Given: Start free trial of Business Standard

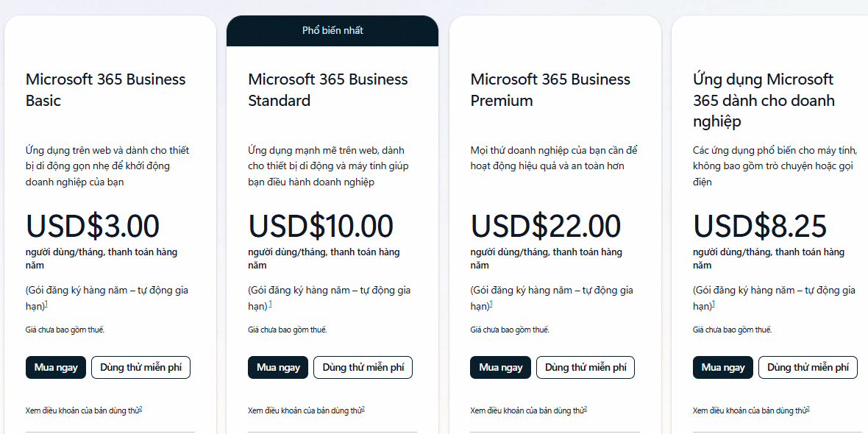Looking at the screenshot, I should (x=363, y=367).
